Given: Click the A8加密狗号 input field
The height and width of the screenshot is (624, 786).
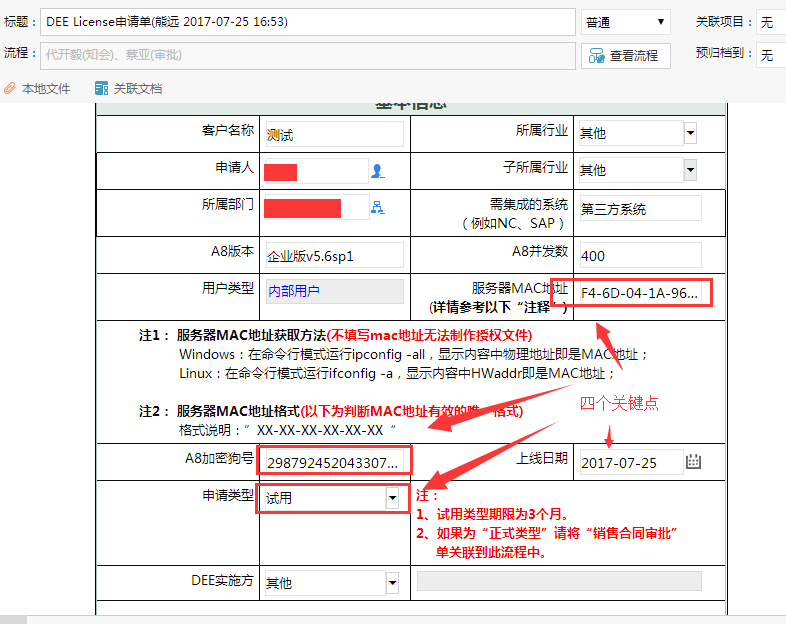Looking at the screenshot, I should 334,462.
